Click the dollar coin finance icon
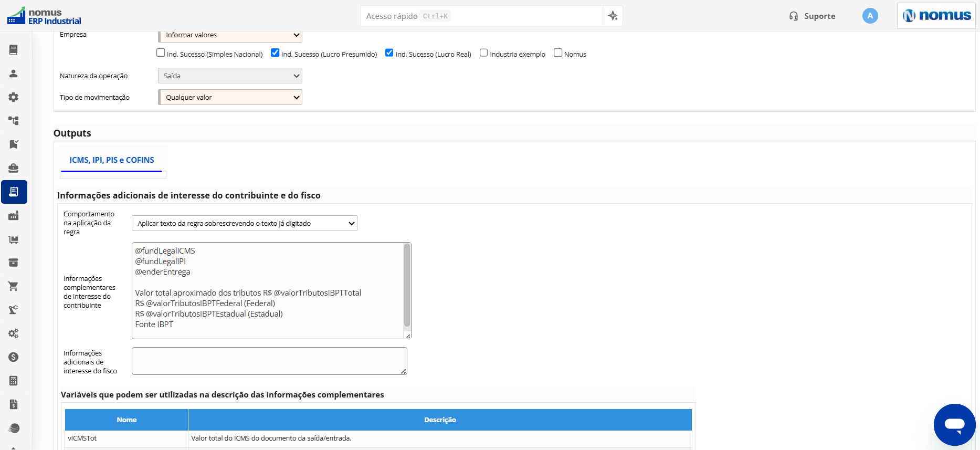This screenshot has width=980, height=450. (14, 357)
